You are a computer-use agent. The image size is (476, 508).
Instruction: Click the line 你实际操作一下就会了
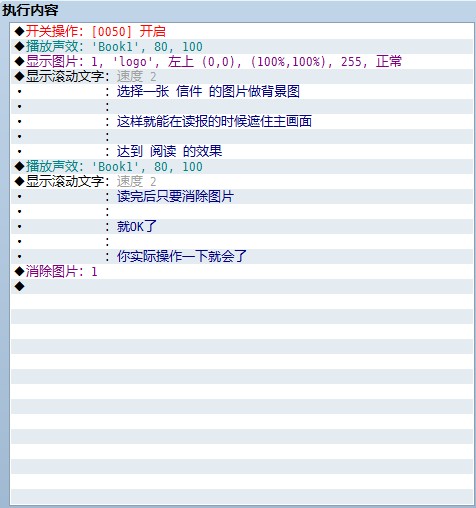coord(241,256)
